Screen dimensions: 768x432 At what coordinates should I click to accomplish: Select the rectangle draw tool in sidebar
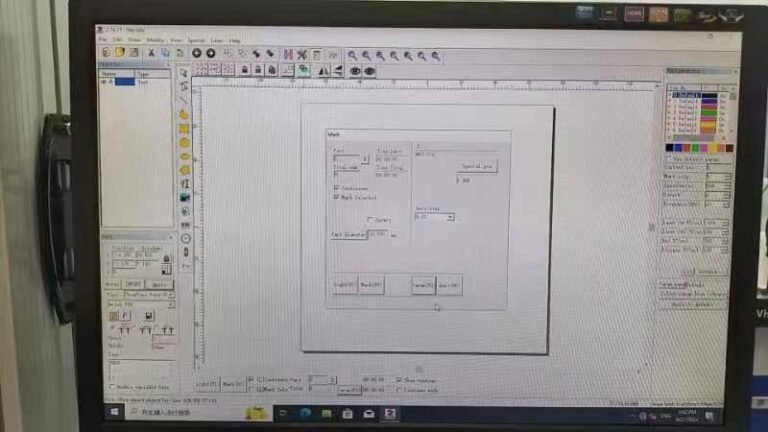coord(184,129)
